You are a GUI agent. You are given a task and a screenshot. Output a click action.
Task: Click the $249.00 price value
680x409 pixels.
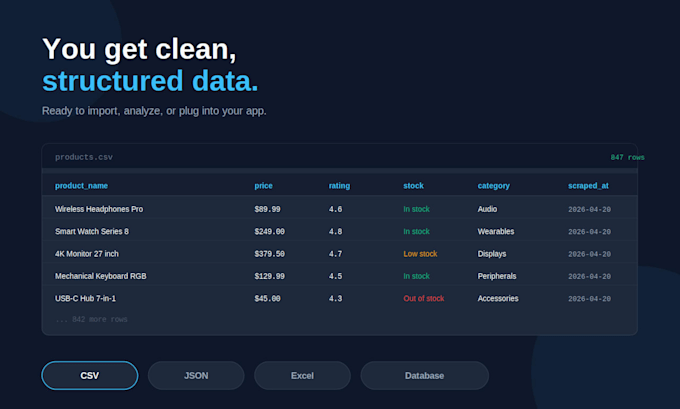tap(270, 232)
